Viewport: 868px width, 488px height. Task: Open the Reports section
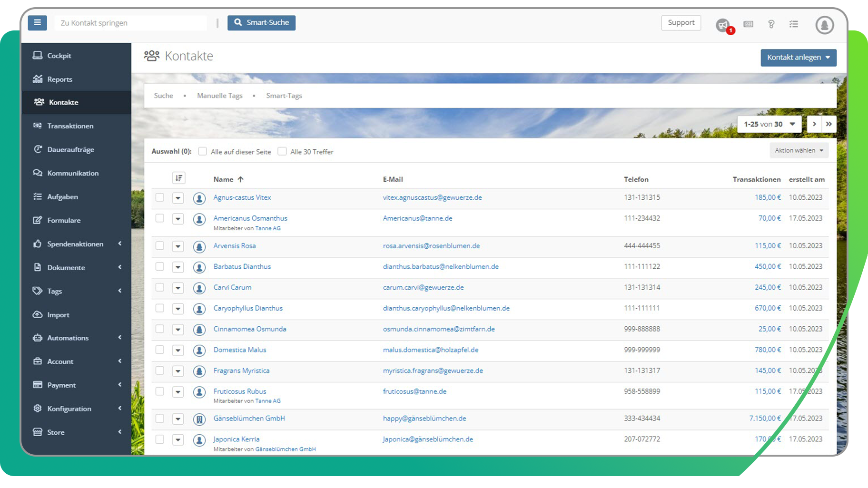(x=60, y=79)
